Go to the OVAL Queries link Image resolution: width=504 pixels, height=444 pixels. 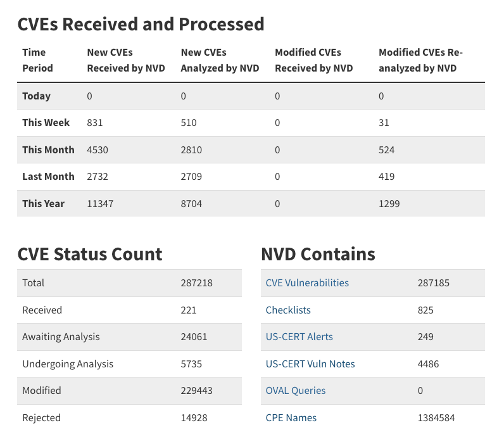296,391
